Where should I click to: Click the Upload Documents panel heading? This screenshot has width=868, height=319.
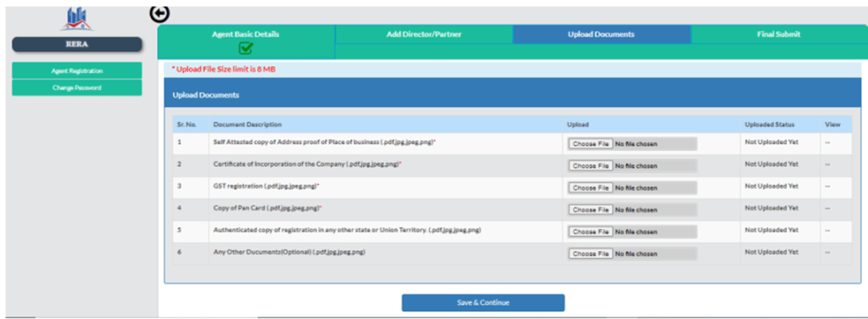(206, 95)
